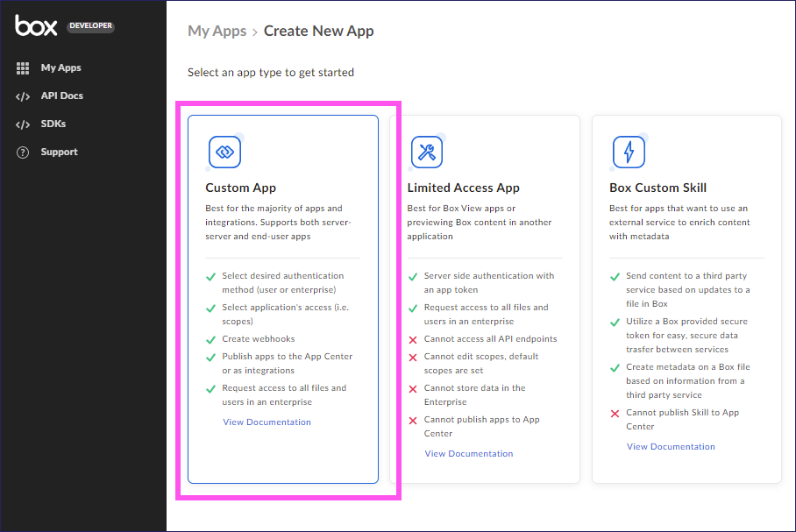Open View Documentation for Box Custom Skill
Viewport: 796px width, 532px height.
click(671, 446)
